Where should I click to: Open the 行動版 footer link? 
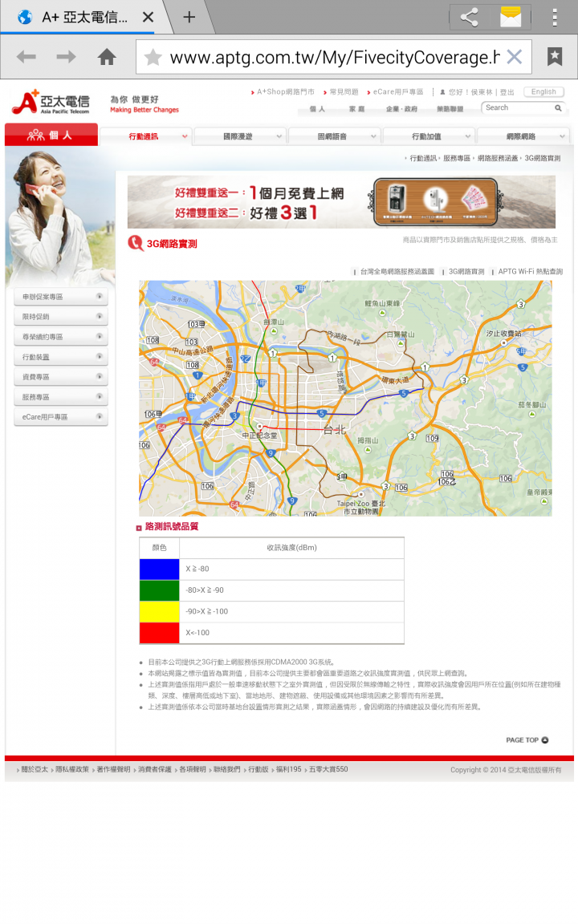pyautogui.click(x=258, y=770)
